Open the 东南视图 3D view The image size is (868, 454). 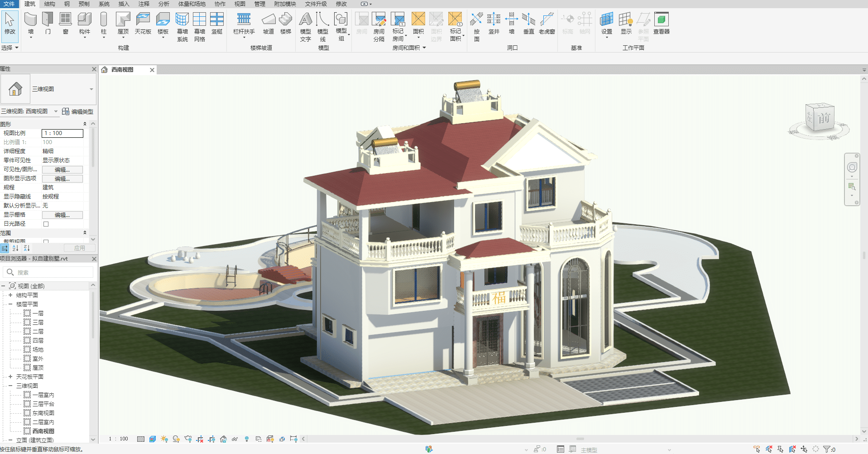[x=43, y=413]
